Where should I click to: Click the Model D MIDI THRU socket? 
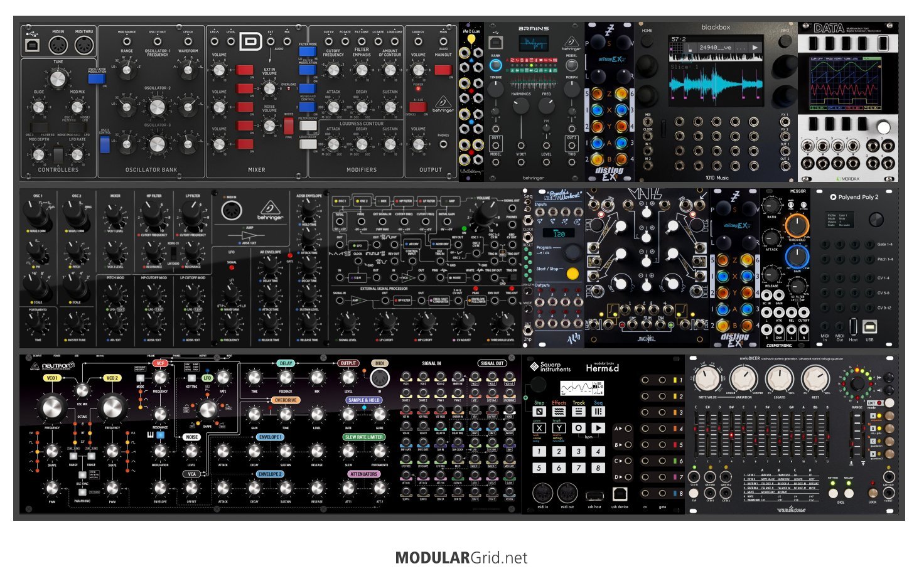pos(83,45)
